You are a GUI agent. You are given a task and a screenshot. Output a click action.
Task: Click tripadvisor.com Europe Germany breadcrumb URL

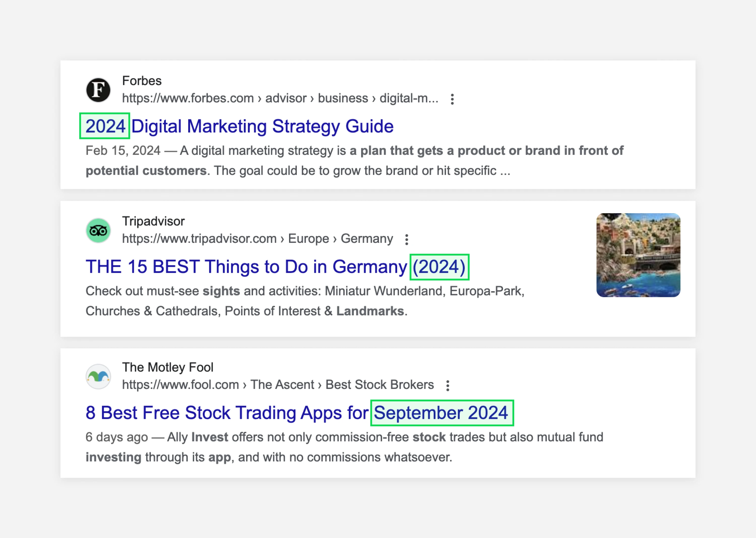tap(258, 239)
